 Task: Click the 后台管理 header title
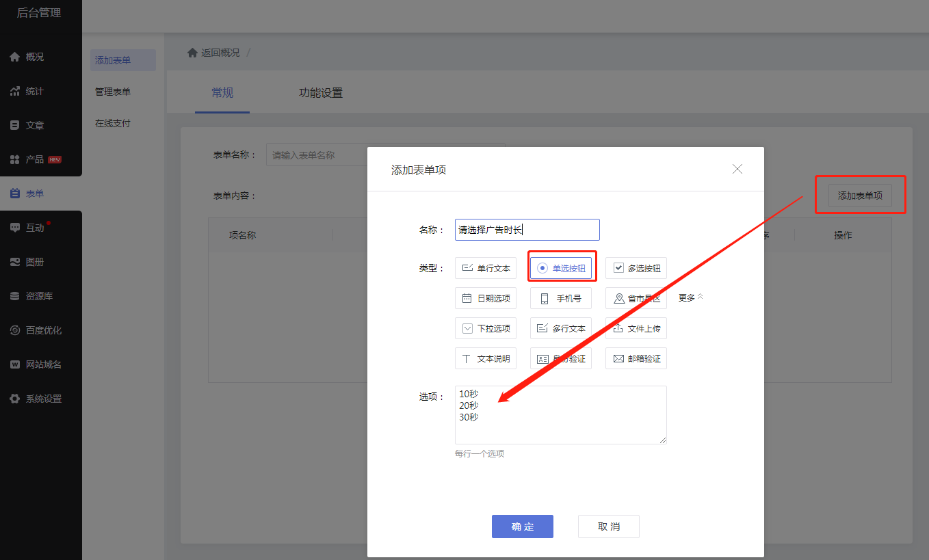[x=39, y=13]
